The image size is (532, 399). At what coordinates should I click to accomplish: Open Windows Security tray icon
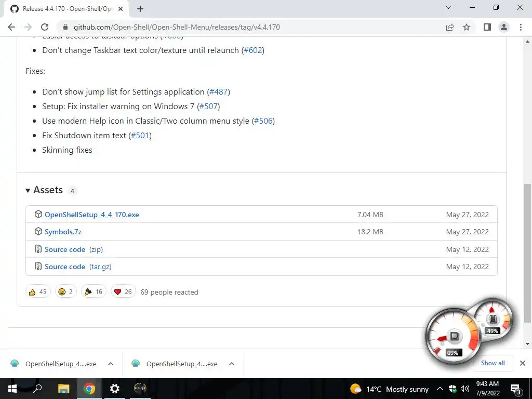click(453, 389)
